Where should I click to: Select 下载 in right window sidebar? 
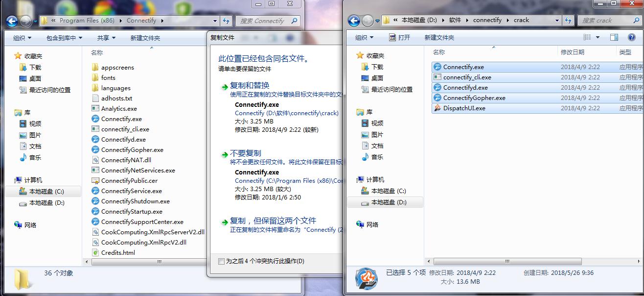tap(372, 67)
